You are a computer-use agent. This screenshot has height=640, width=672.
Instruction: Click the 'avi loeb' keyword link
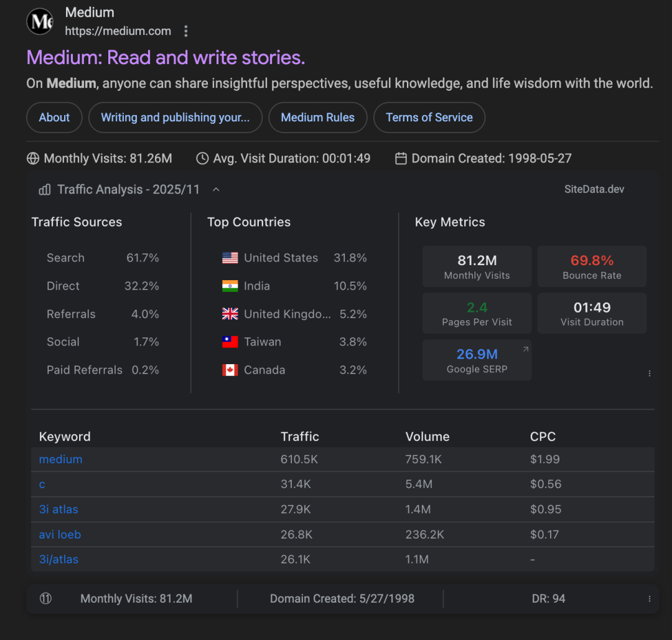click(x=60, y=535)
